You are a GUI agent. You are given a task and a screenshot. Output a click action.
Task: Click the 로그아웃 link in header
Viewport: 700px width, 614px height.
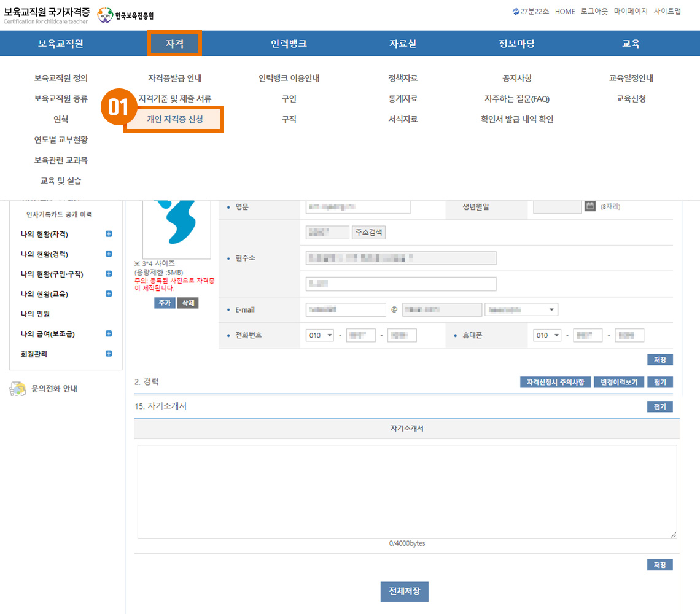click(594, 11)
